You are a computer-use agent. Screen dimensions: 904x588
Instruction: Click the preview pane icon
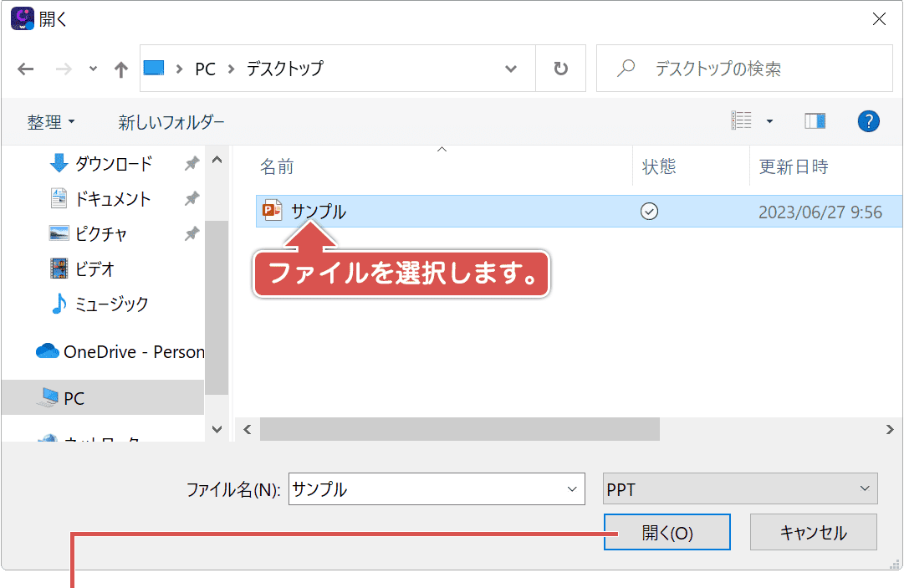815,120
